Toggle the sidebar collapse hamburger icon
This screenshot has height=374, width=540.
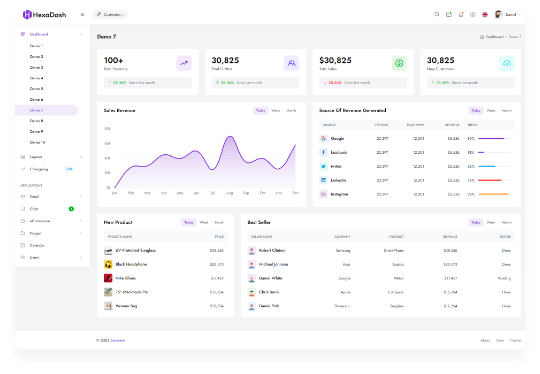(82, 14)
